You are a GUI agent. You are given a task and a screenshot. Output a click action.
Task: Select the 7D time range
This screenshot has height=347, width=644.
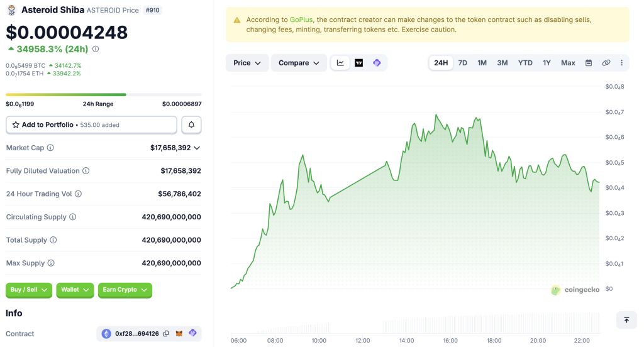tap(463, 63)
